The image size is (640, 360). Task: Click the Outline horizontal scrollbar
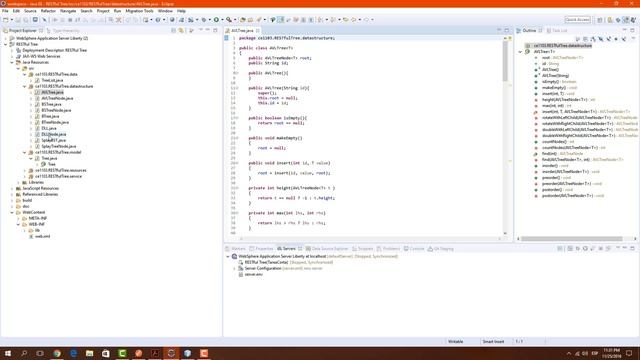click(x=572, y=239)
